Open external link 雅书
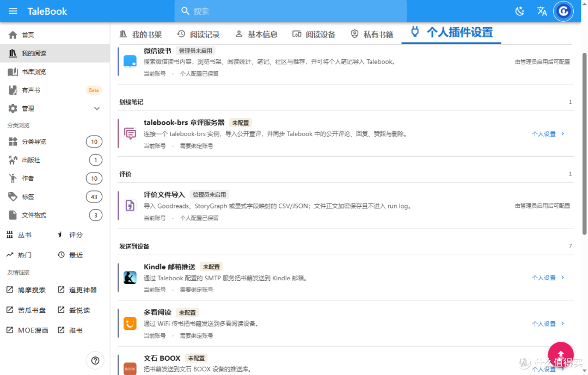Viewport: 588px width, 375px height. click(x=70, y=330)
